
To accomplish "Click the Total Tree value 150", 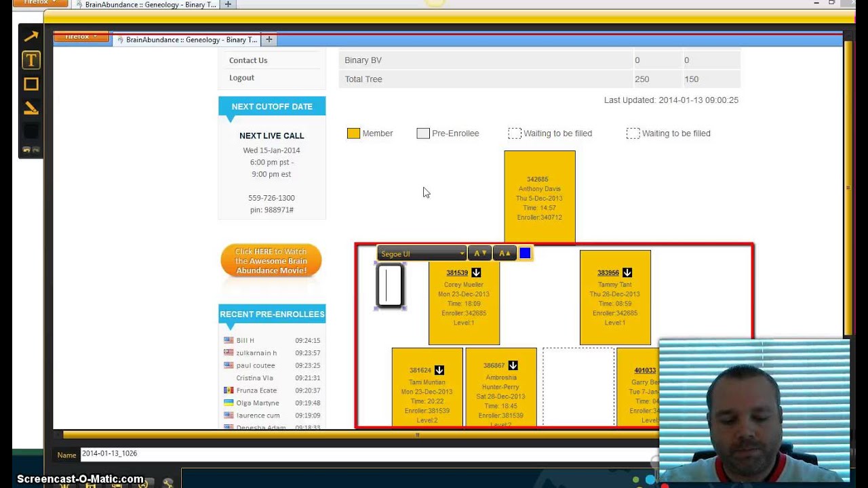I will click(691, 79).
